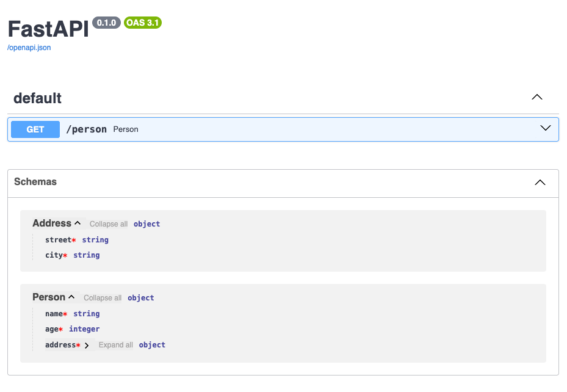Collapse the Schemas section
This screenshot has width=567, height=392.
540,182
